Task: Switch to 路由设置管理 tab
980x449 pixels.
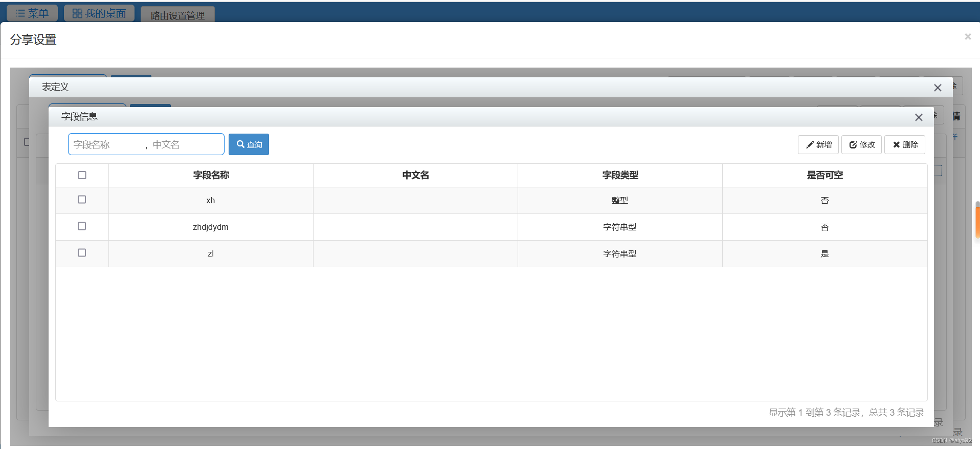Action: (x=177, y=15)
